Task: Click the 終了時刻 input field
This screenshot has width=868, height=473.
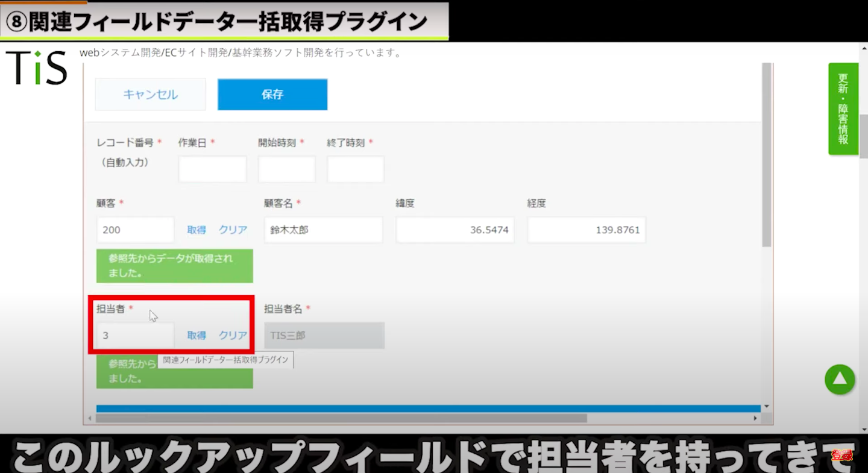Action: pos(355,169)
